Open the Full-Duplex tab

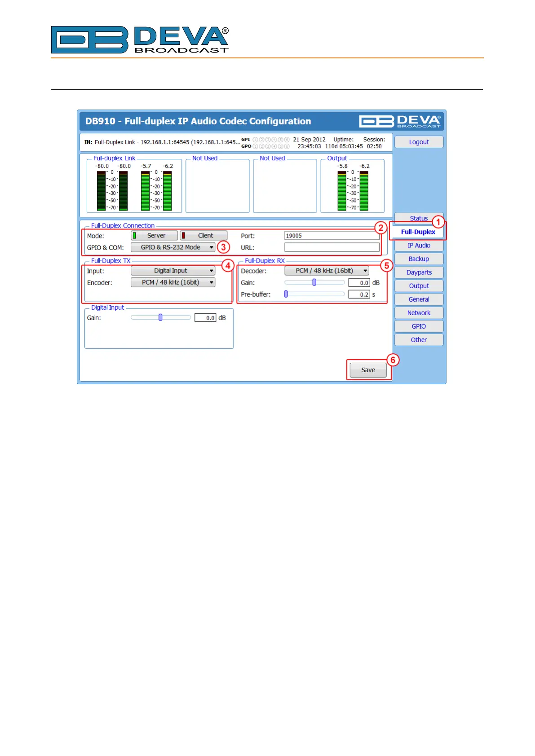click(x=418, y=232)
